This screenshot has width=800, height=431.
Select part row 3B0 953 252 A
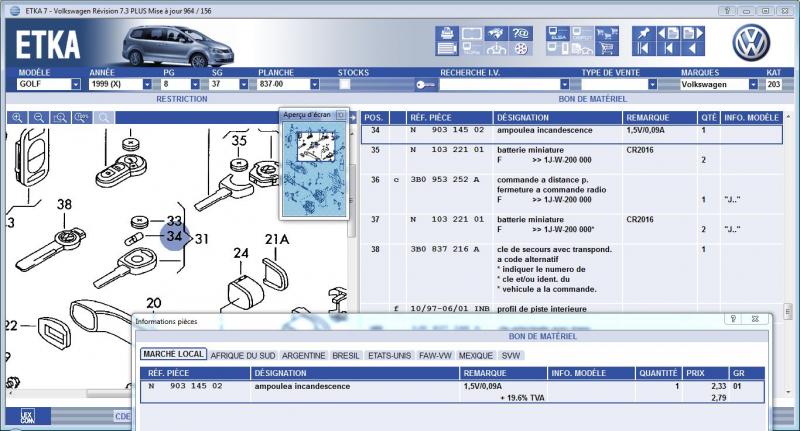click(571, 190)
